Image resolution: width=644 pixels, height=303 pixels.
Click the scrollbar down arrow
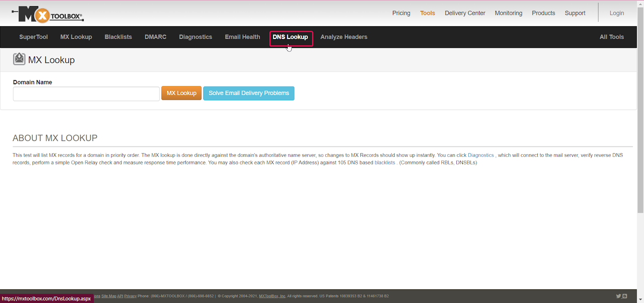640,299
